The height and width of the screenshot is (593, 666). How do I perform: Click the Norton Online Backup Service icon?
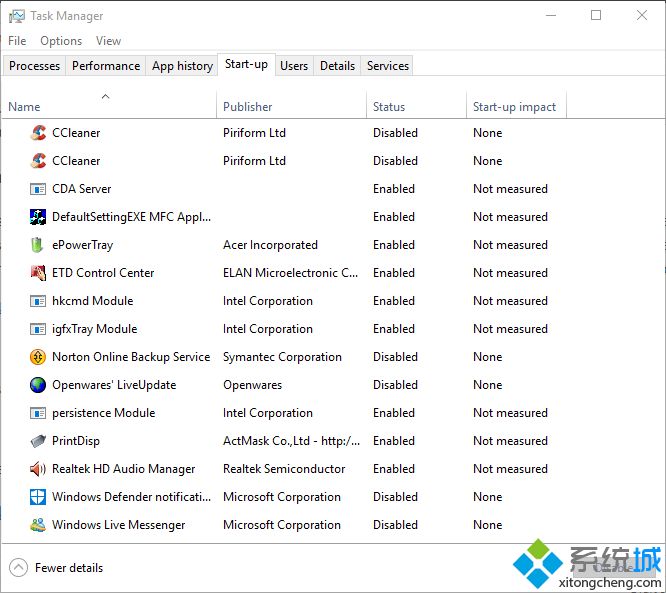coord(38,357)
